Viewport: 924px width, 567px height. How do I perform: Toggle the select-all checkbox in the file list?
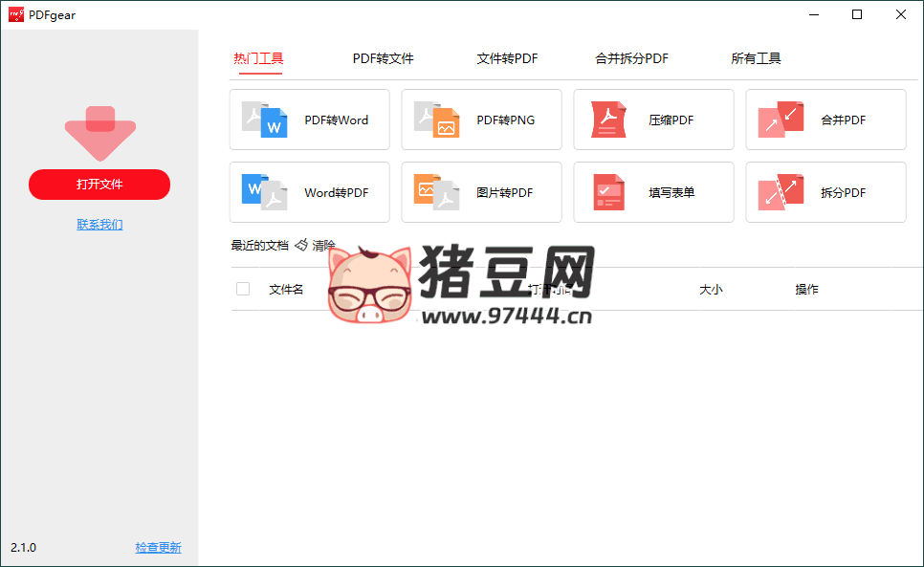[242, 288]
